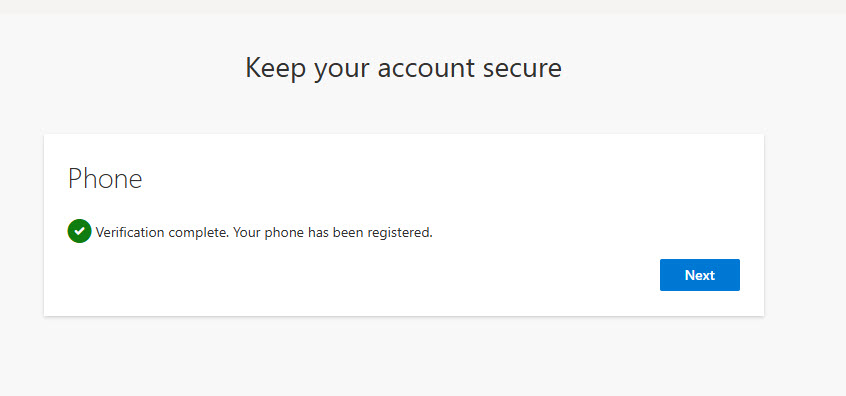Viewport: 846px width, 396px height.
Task: Click the word 'Keep' in the title
Action: click(x=276, y=69)
